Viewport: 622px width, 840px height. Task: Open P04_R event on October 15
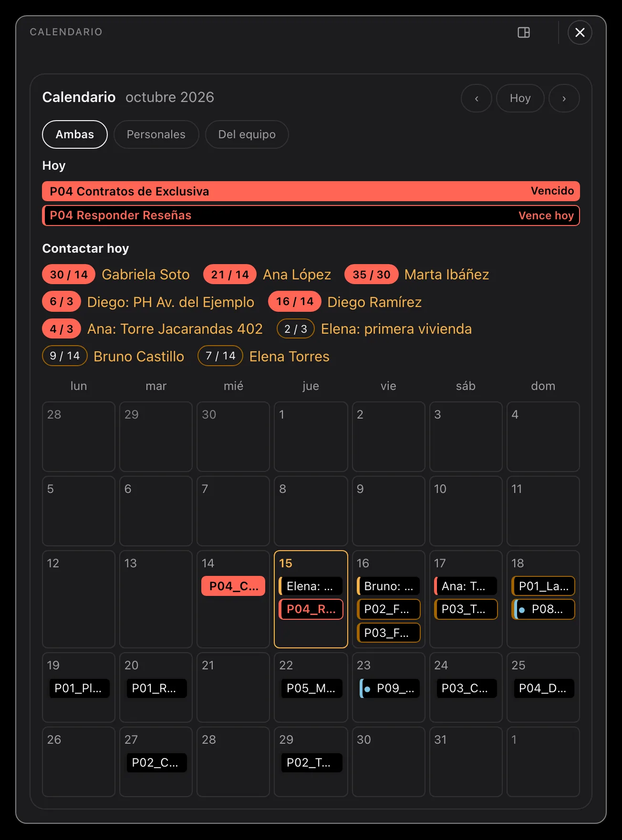tap(311, 609)
